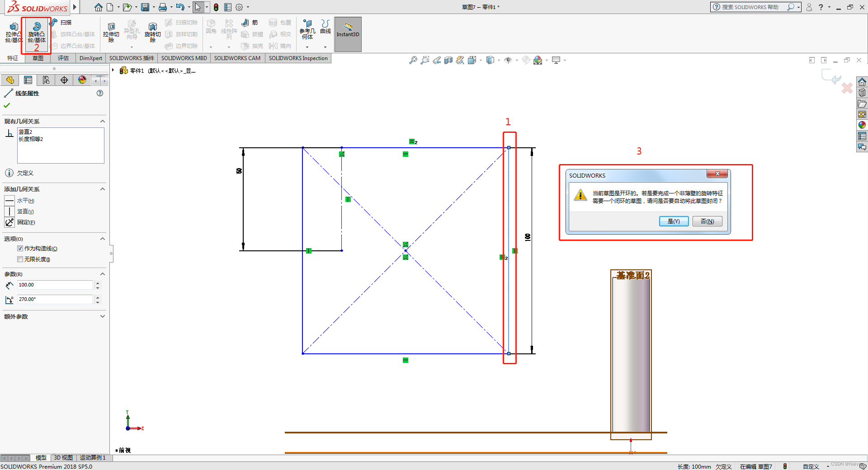Click the Extruded Cut (拉伸切除) tool
The image size is (868, 470).
111,33
